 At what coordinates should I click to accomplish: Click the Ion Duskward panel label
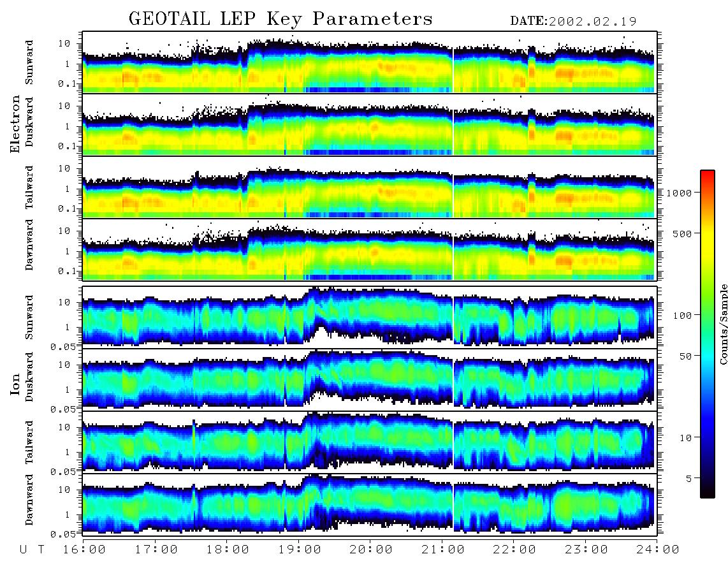(x=29, y=377)
